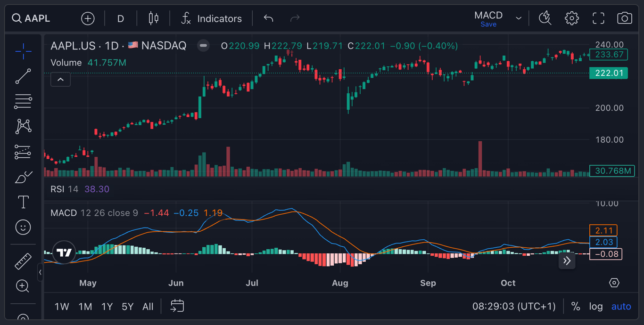Select the MACD 12 26 close 9 legend
The height and width of the screenshot is (325, 644).
[x=94, y=213]
